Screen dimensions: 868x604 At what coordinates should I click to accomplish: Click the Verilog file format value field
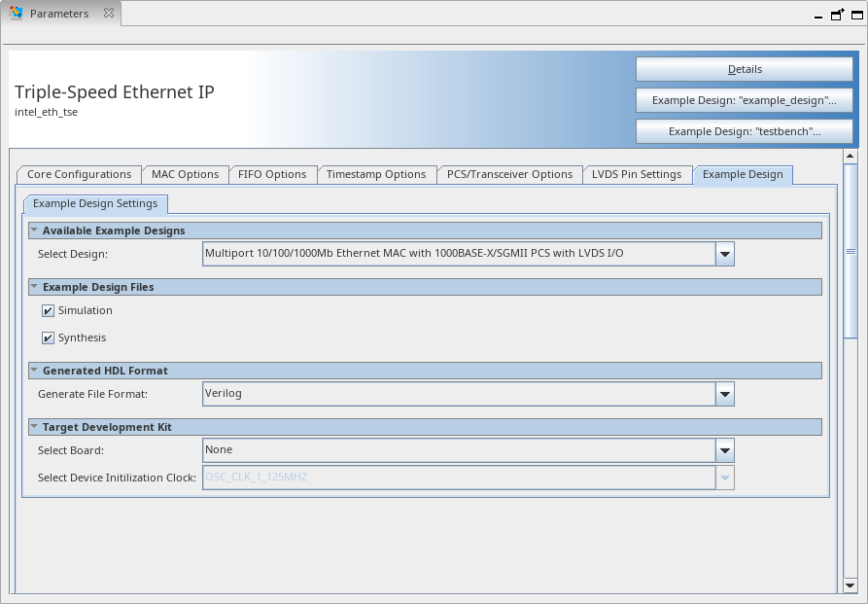(459, 394)
